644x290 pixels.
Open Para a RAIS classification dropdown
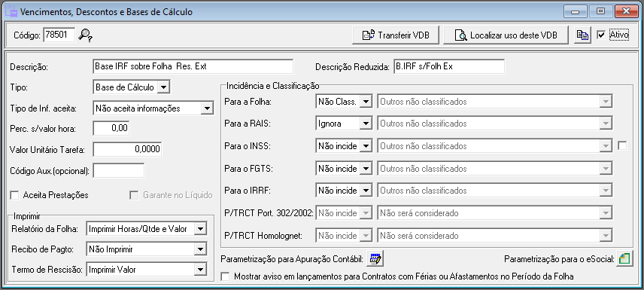pos(495,123)
